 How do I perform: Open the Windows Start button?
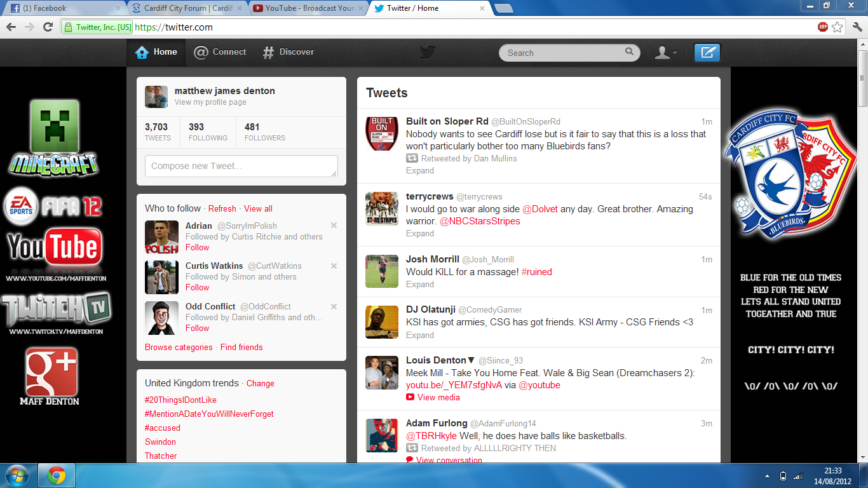16,475
